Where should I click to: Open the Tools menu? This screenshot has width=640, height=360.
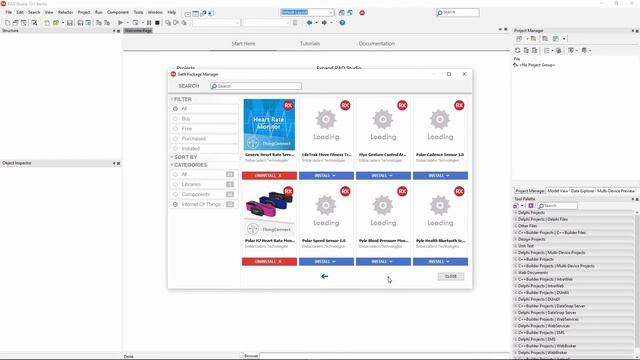click(x=138, y=13)
